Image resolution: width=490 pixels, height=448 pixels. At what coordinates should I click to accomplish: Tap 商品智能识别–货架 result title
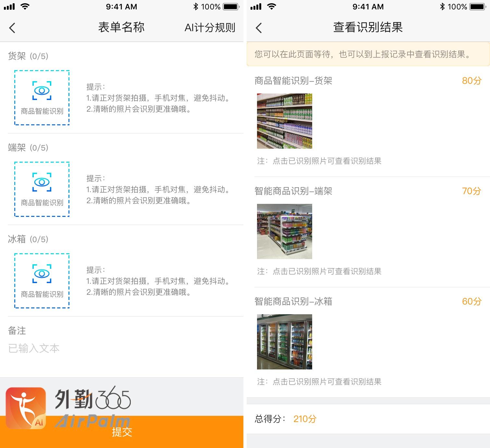293,81
